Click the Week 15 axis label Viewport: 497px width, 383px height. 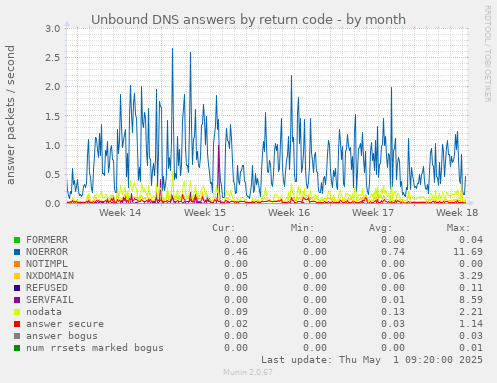pyautogui.click(x=205, y=213)
